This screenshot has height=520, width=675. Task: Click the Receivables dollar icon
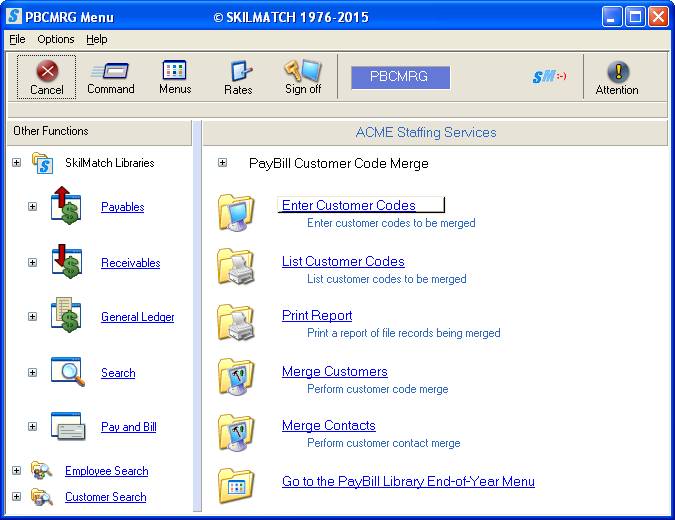click(x=66, y=262)
